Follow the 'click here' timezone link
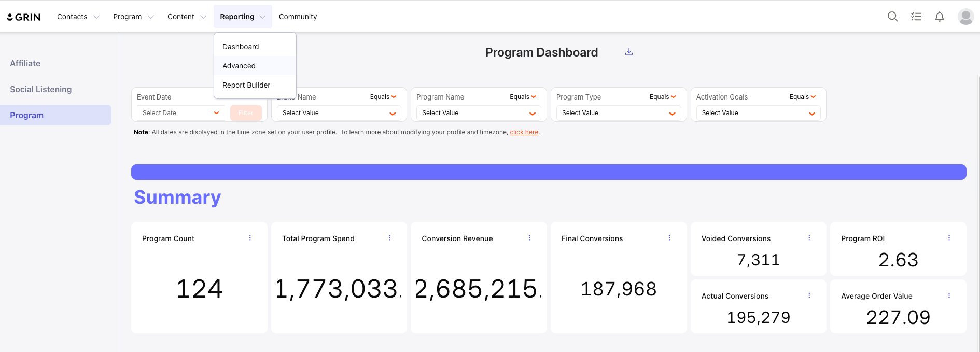 [x=524, y=132]
